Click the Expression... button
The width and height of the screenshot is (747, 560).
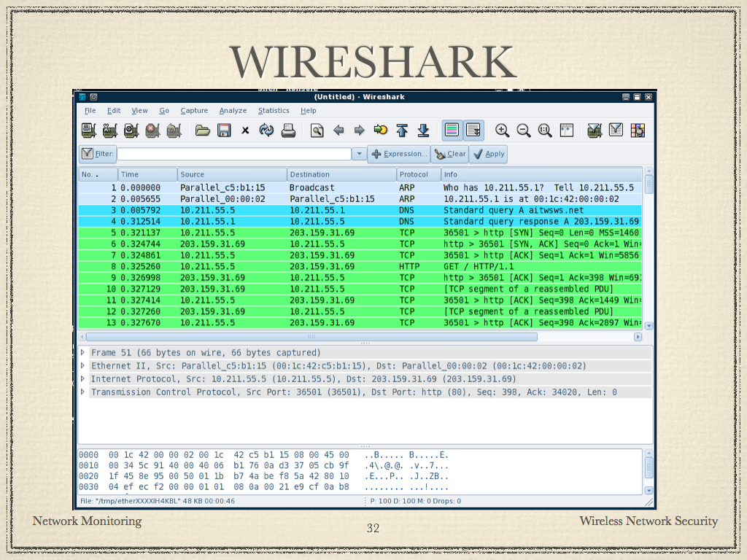pyautogui.click(x=398, y=154)
